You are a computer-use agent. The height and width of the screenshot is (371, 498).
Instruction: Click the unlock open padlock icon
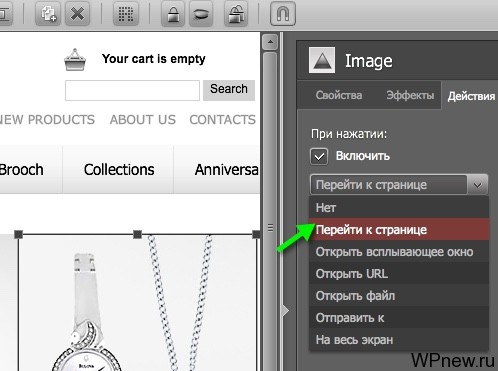(236, 14)
